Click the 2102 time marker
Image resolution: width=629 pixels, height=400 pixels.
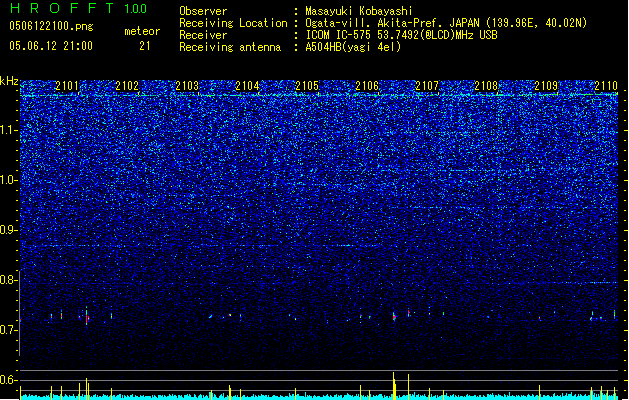coord(127,86)
